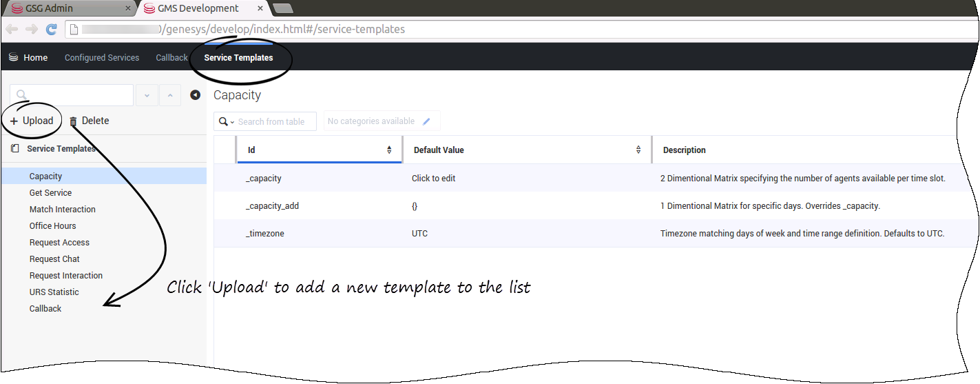Jump to next sidebar search result
This screenshot has width=980, height=384.
tap(147, 95)
